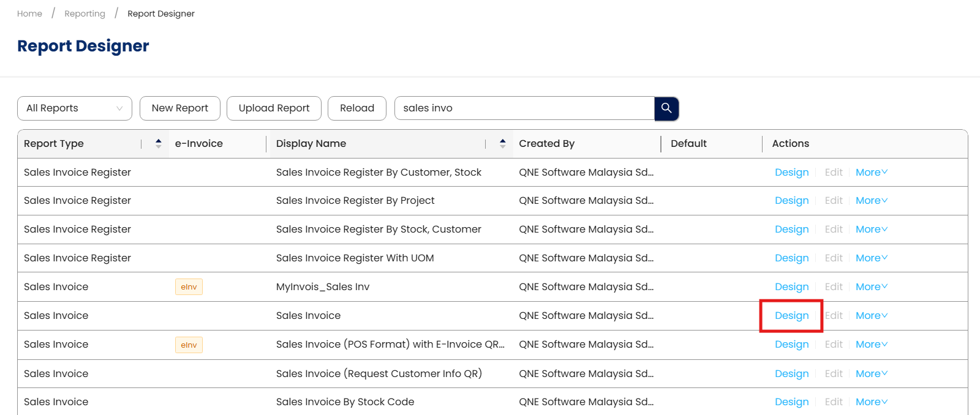
Task: Click the magnifier search icon button
Action: 666,108
